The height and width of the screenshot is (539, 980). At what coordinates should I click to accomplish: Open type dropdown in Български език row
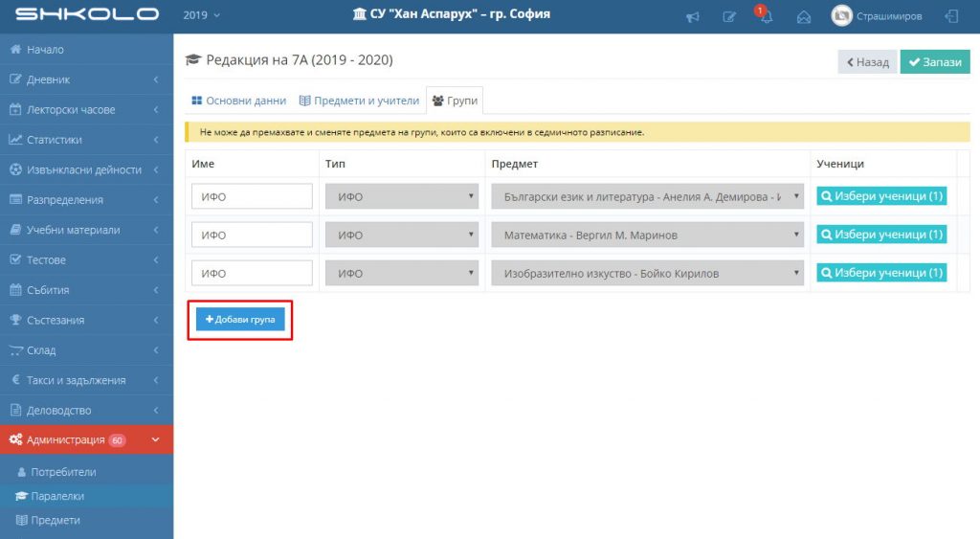[402, 196]
